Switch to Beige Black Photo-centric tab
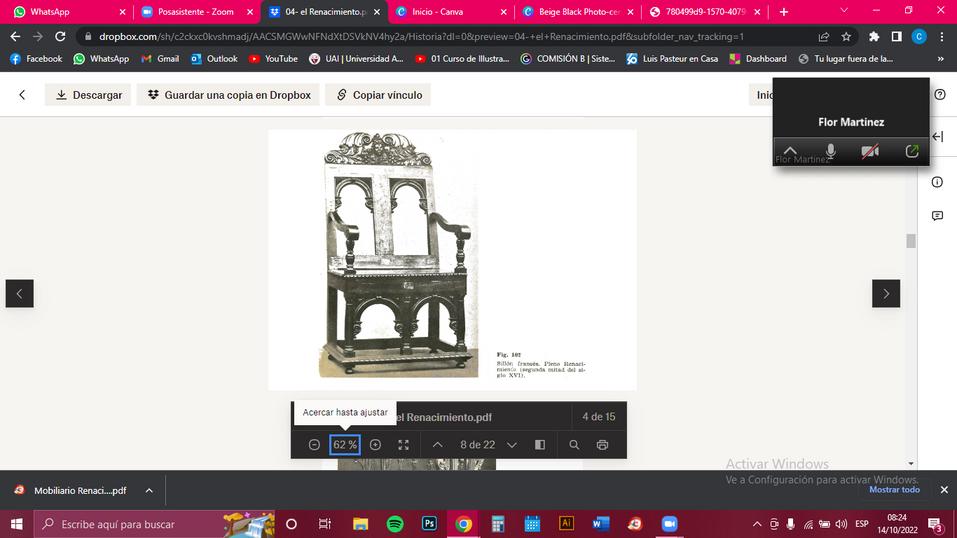 (579, 12)
